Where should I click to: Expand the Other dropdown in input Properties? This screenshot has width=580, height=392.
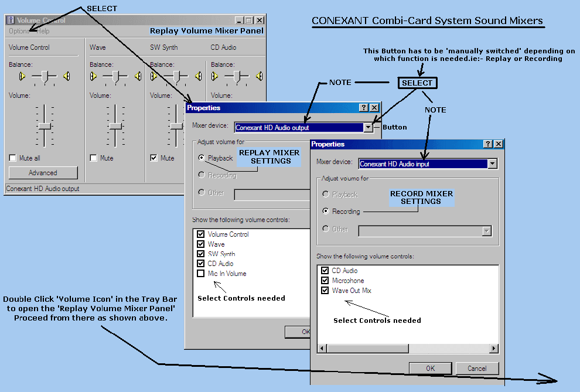[487, 231]
